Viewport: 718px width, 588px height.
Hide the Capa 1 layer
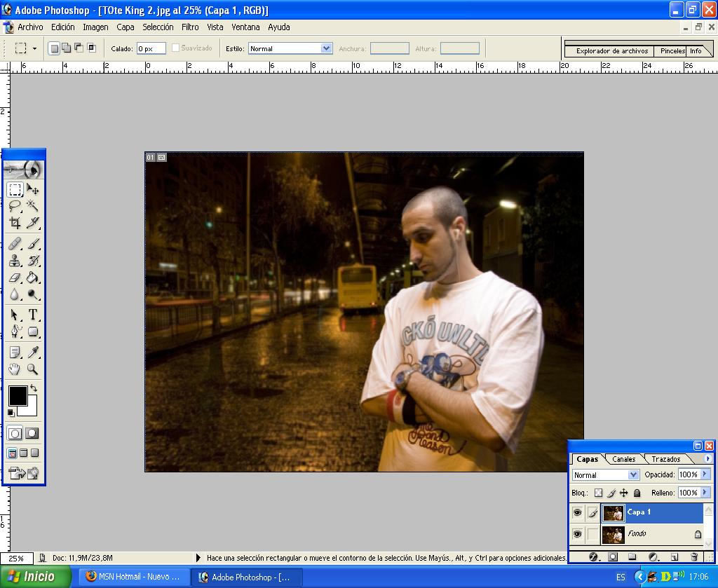pos(577,512)
